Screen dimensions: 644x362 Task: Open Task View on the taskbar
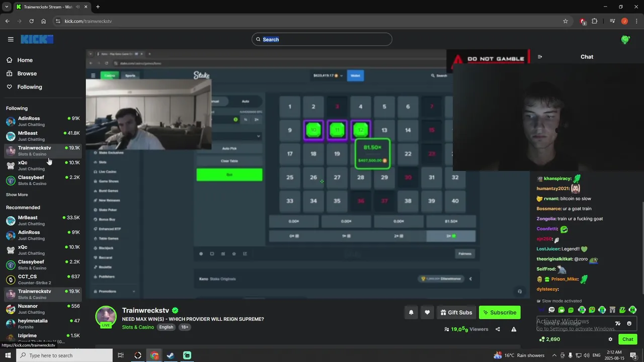tap(121, 355)
